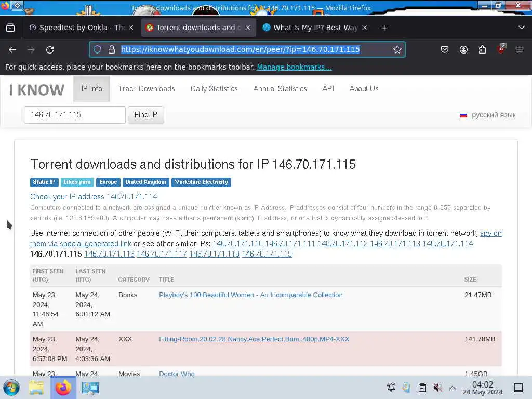Open similar IP 146.70.171.116
Screen dimensions: 532x399
[x=109, y=254]
